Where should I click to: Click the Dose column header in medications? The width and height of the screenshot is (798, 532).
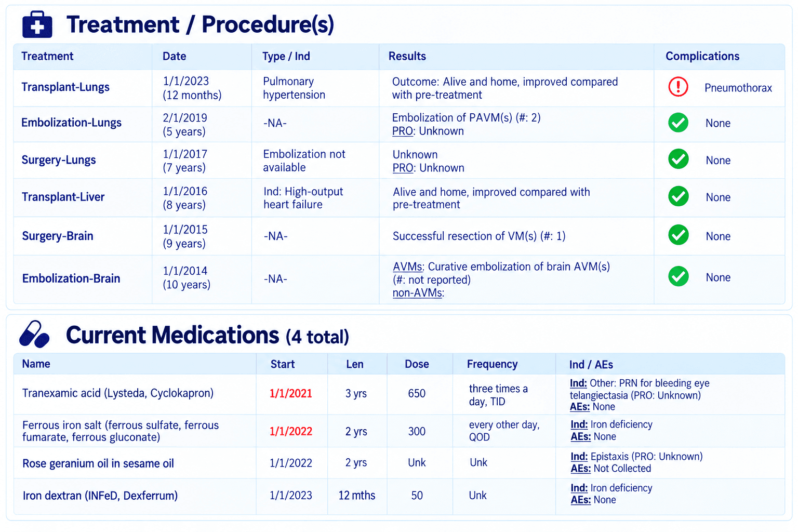pyautogui.click(x=417, y=364)
